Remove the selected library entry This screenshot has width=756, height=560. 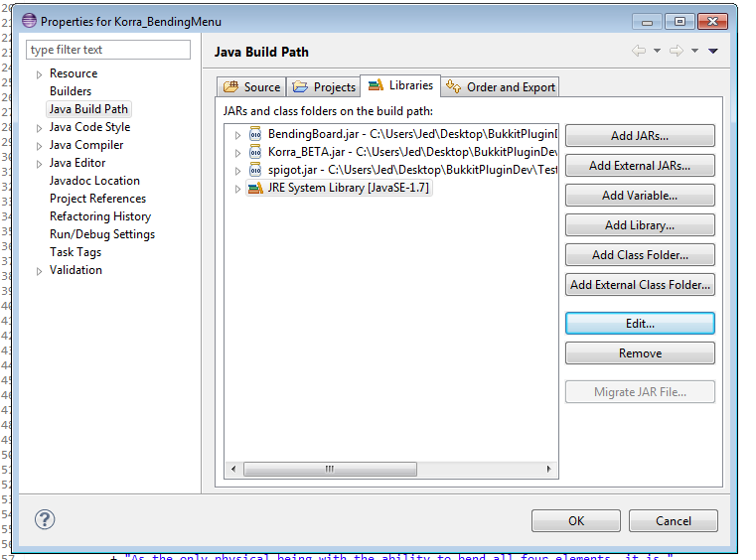(640, 353)
